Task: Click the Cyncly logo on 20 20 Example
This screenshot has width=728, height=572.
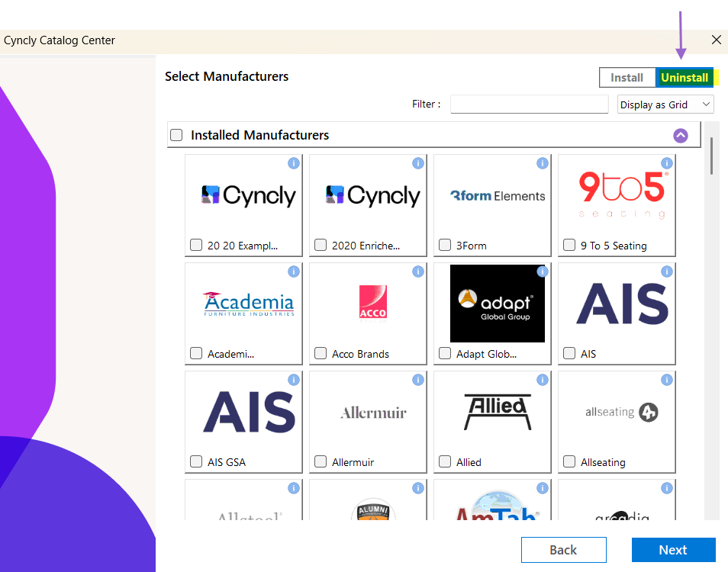Action: pos(249,195)
